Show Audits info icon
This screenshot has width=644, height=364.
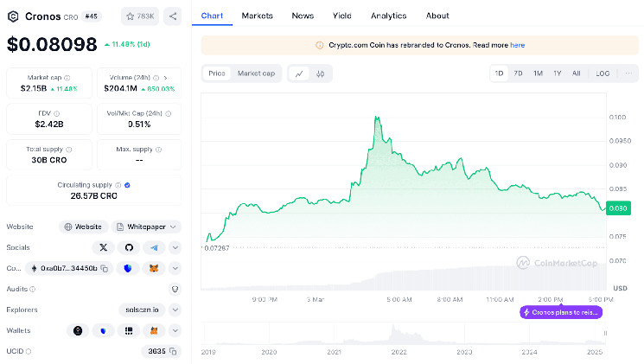pos(33,290)
